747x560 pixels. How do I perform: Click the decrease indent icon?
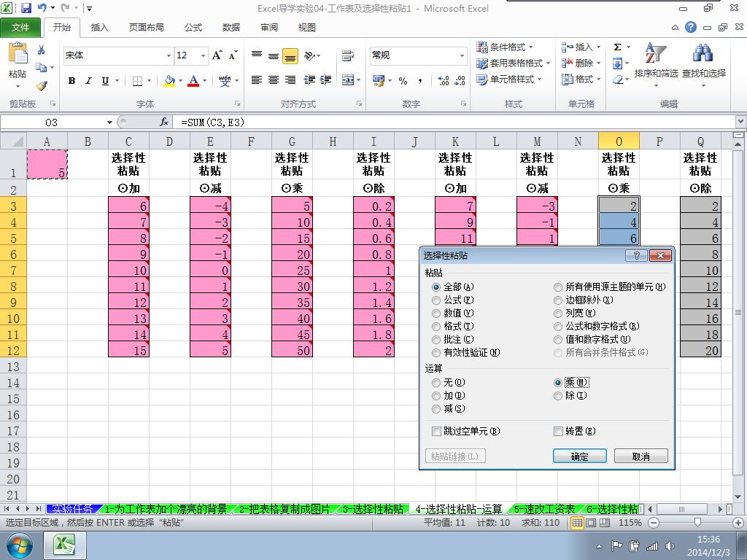coord(309,80)
